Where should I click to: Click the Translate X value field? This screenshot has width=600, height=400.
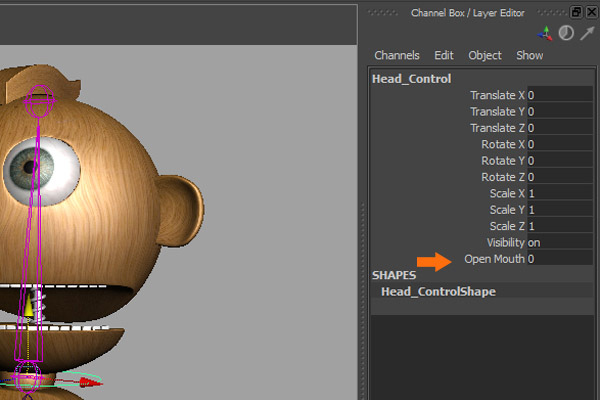[x=560, y=96]
